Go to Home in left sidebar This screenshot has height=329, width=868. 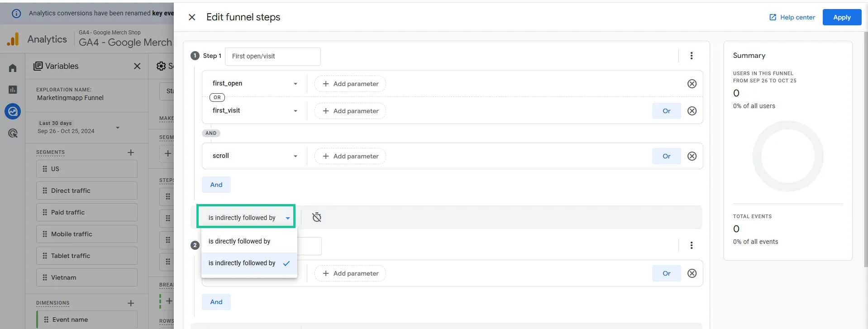click(x=13, y=68)
